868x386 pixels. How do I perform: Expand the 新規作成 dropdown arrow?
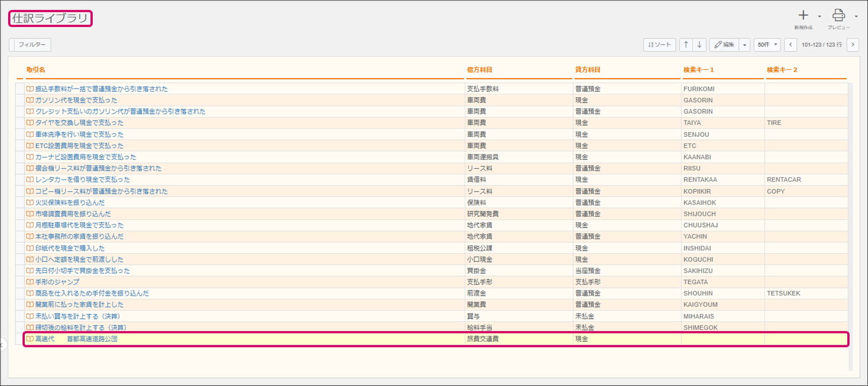coord(819,16)
